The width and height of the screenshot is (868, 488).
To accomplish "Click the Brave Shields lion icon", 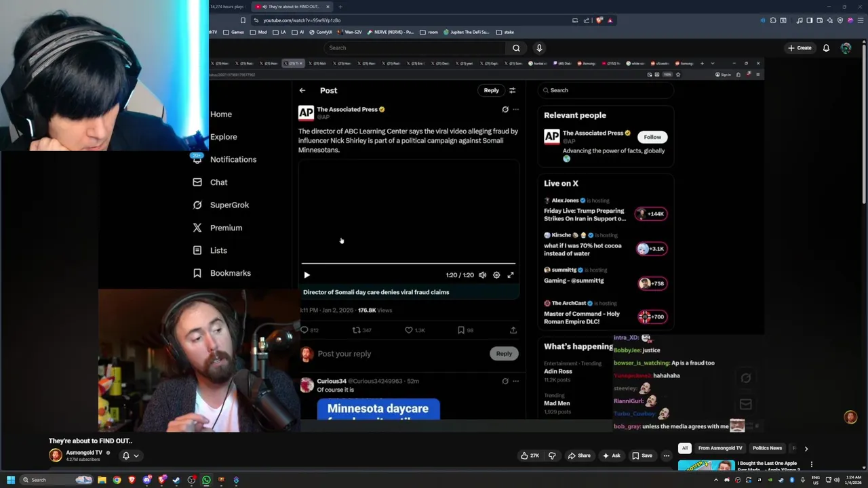I will (x=599, y=20).
